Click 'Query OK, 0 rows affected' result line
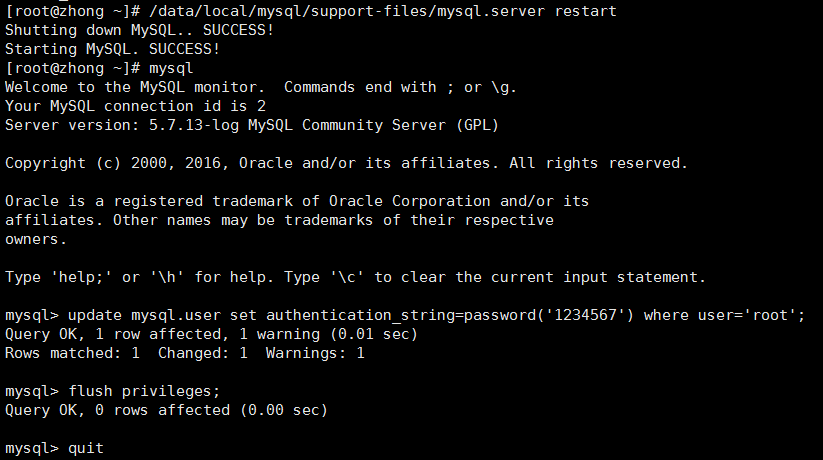The width and height of the screenshot is (823, 460). pyautogui.click(x=166, y=410)
